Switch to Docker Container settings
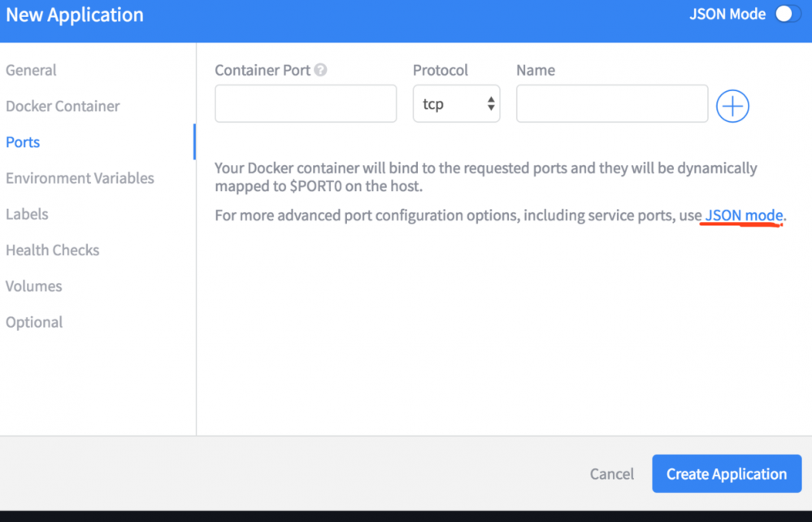812x522 pixels. point(63,106)
